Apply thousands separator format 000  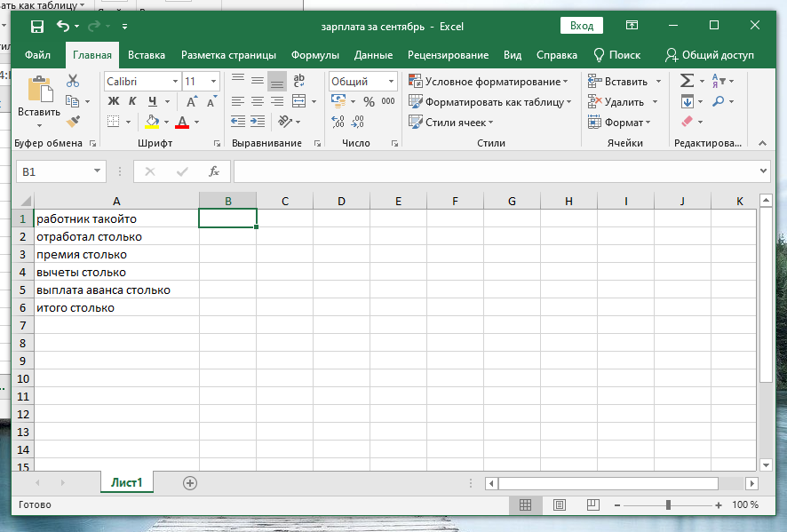(x=388, y=101)
